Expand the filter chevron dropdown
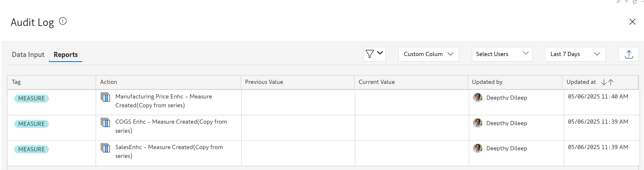Image resolution: width=644 pixels, height=170 pixels. point(380,53)
